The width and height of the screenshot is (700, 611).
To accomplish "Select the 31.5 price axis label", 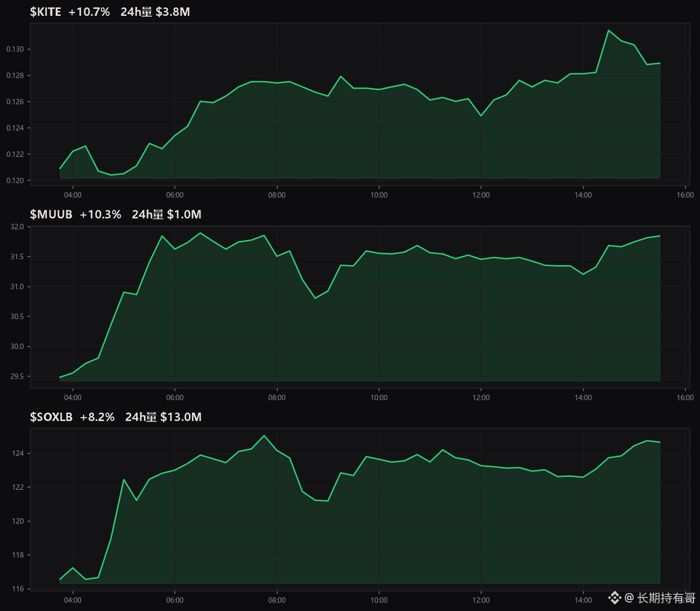I will click(17, 256).
